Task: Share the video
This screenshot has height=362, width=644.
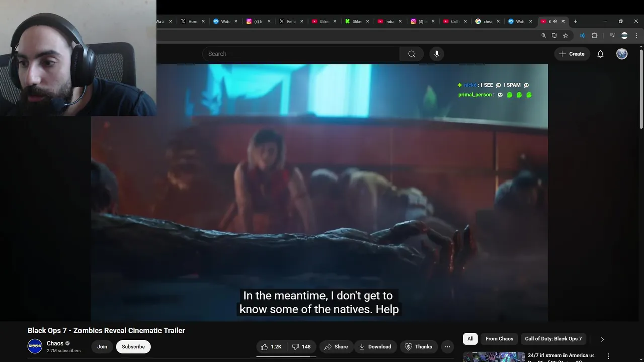Action: click(x=336, y=347)
